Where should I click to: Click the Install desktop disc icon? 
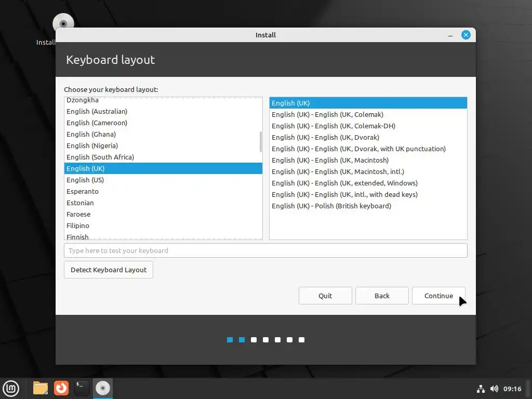point(63,22)
